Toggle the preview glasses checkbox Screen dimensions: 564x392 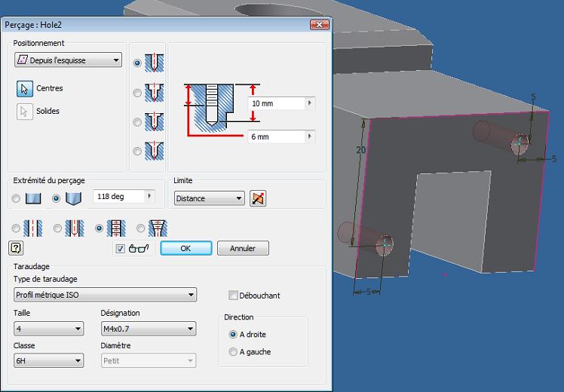pyautogui.click(x=121, y=249)
